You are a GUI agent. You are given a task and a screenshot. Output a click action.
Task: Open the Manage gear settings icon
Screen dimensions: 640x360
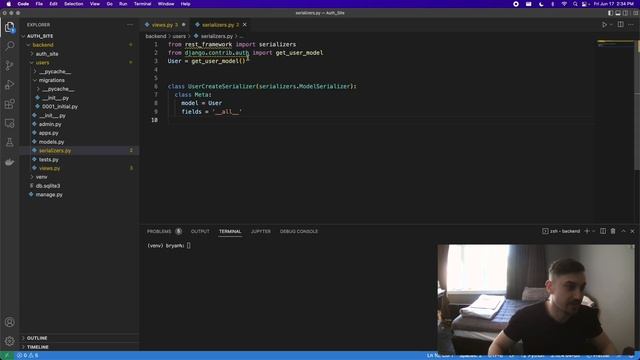9,341
